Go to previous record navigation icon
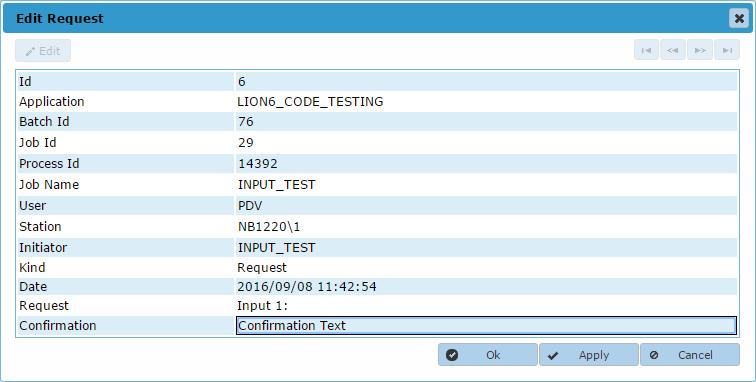 pyautogui.click(x=673, y=51)
